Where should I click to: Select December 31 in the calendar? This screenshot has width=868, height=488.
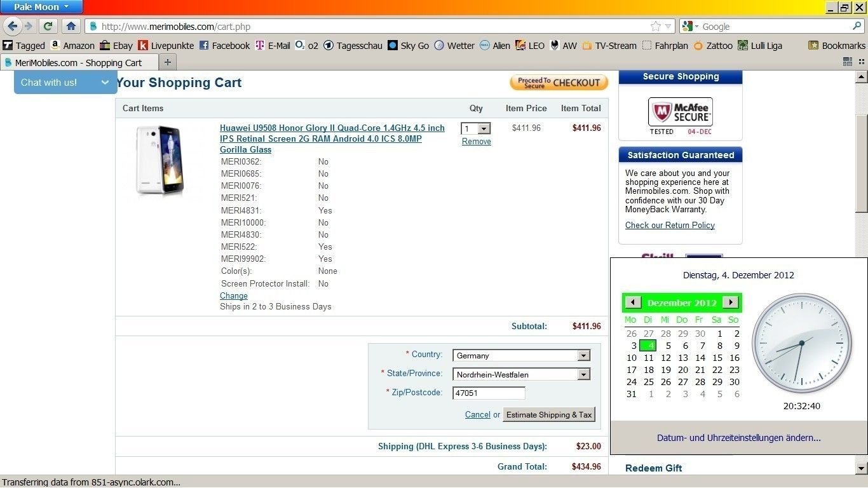tap(631, 394)
